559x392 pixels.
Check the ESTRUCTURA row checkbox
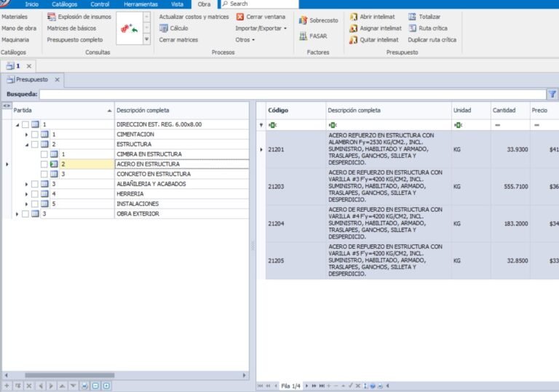point(35,144)
